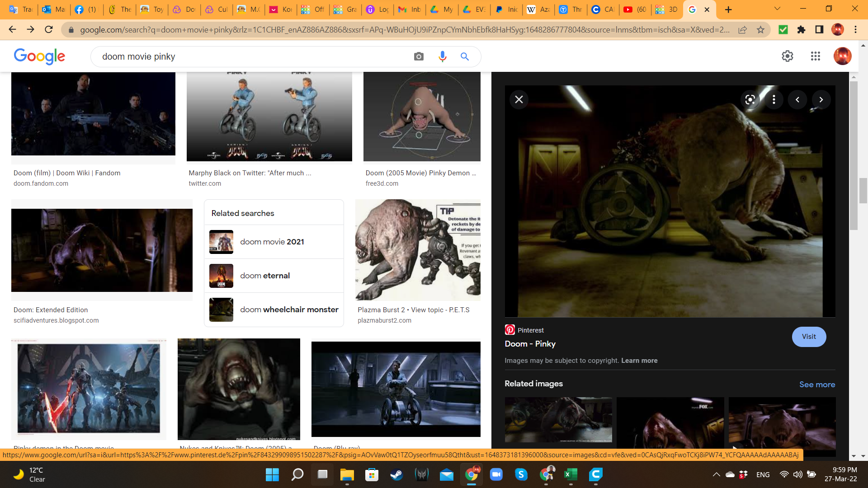The image size is (868, 488).
Task: Switch to the YouTube browser tab
Action: (x=634, y=9)
